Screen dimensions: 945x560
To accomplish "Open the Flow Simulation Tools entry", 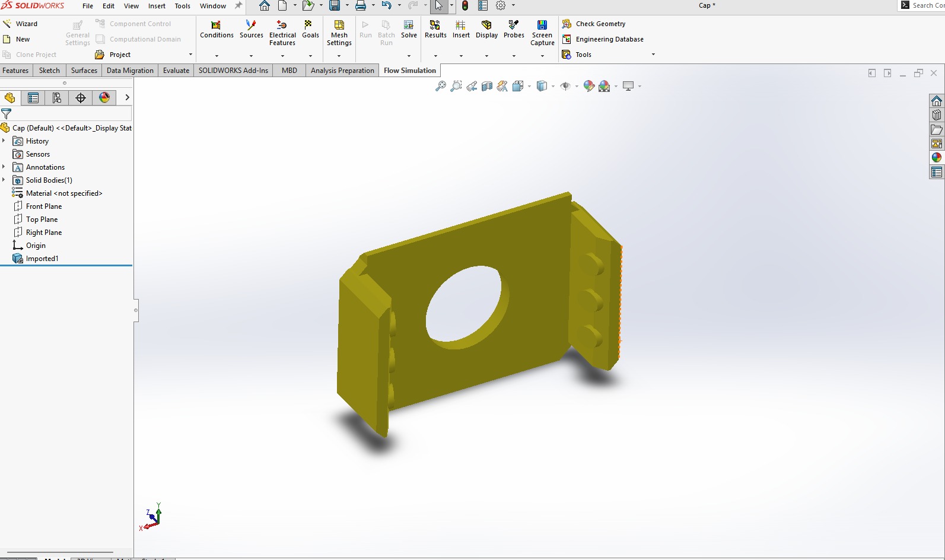I will [577, 55].
